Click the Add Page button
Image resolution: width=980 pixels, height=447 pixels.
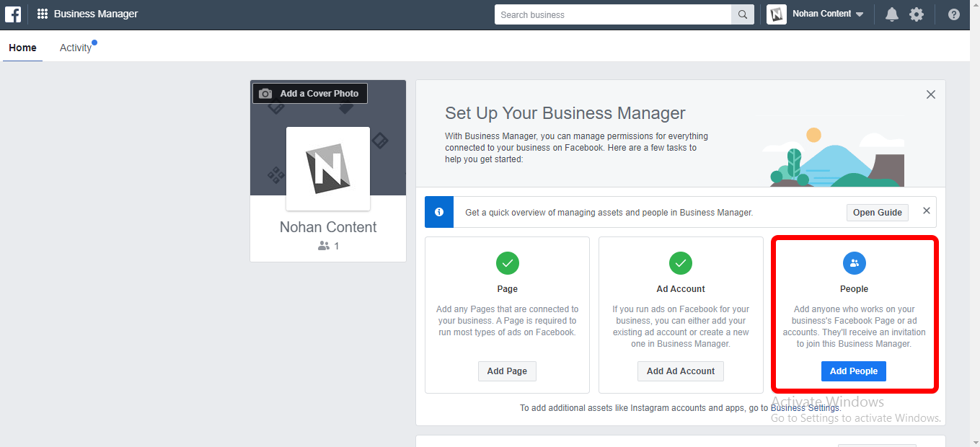click(507, 371)
